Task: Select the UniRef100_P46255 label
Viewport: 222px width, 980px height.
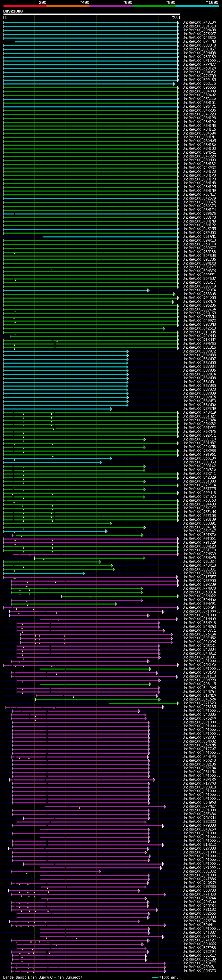Action: click(x=199, y=229)
